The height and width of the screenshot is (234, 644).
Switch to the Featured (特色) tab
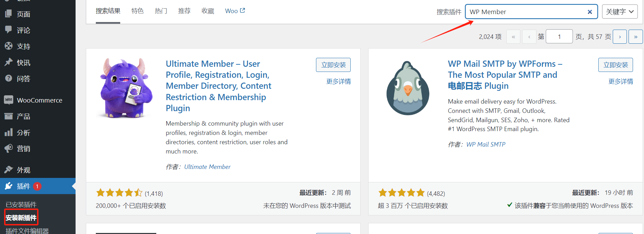pyautogui.click(x=137, y=11)
